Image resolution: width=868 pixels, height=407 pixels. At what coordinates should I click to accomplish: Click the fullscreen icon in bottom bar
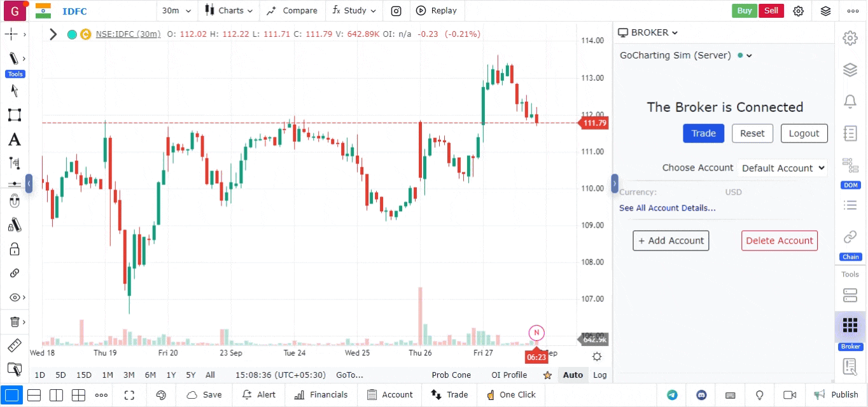129,395
